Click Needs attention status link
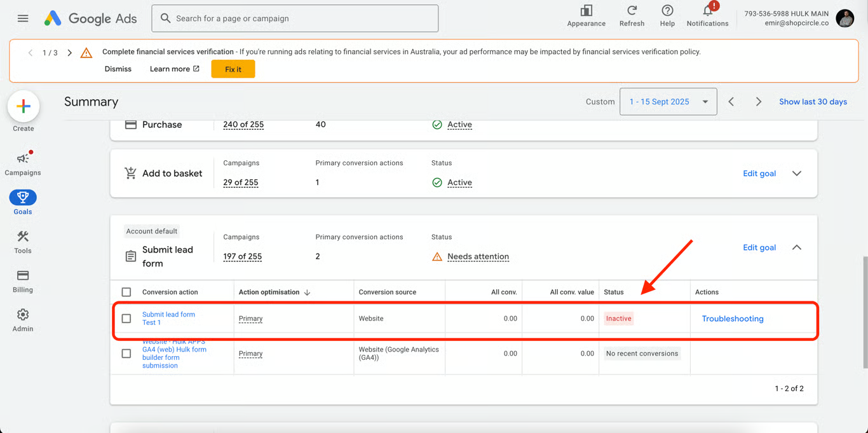868x433 pixels. tap(478, 257)
